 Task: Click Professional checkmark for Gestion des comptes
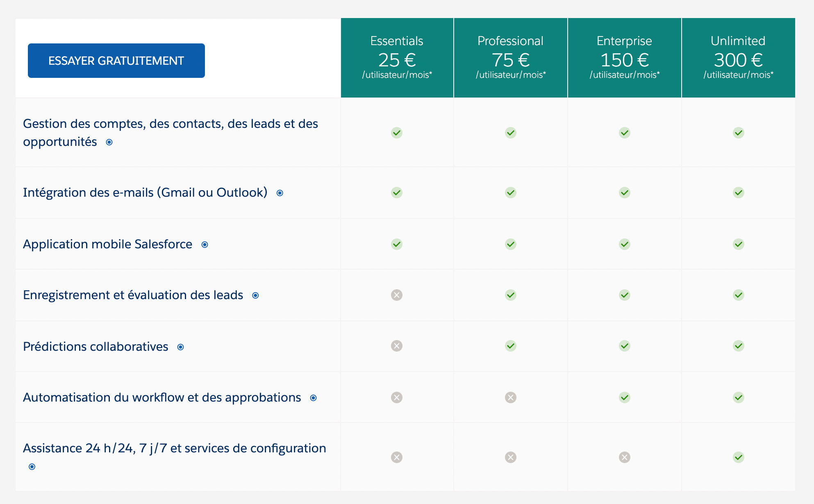coord(511,133)
